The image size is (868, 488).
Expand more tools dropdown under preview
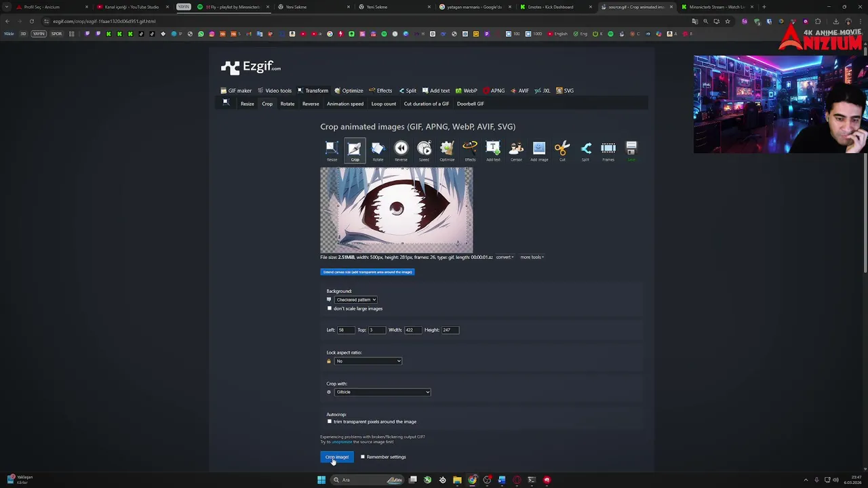[x=532, y=257]
